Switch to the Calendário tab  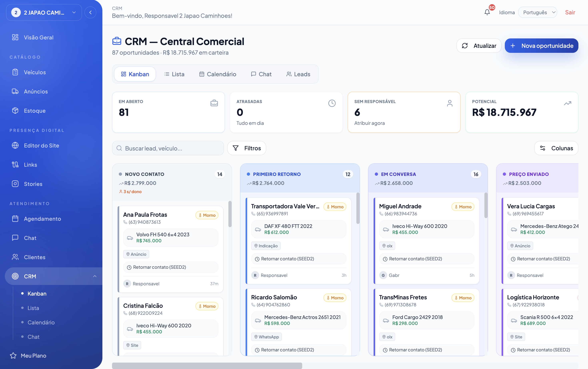click(218, 74)
